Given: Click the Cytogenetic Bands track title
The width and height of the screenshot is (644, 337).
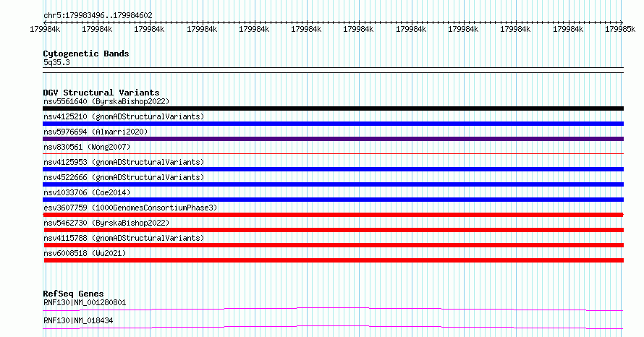Looking at the screenshot, I should click(86, 54).
